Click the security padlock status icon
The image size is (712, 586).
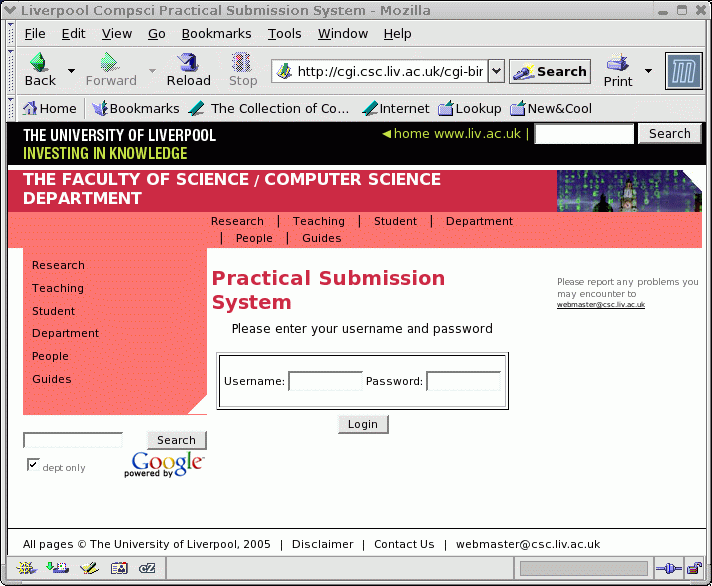694,568
